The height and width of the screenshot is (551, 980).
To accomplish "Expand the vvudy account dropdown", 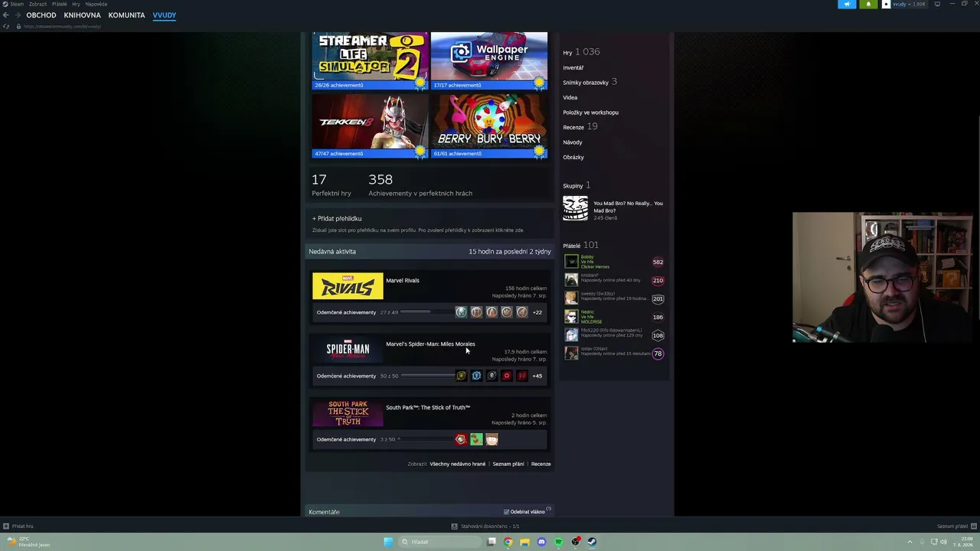I will pyautogui.click(x=903, y=4).
